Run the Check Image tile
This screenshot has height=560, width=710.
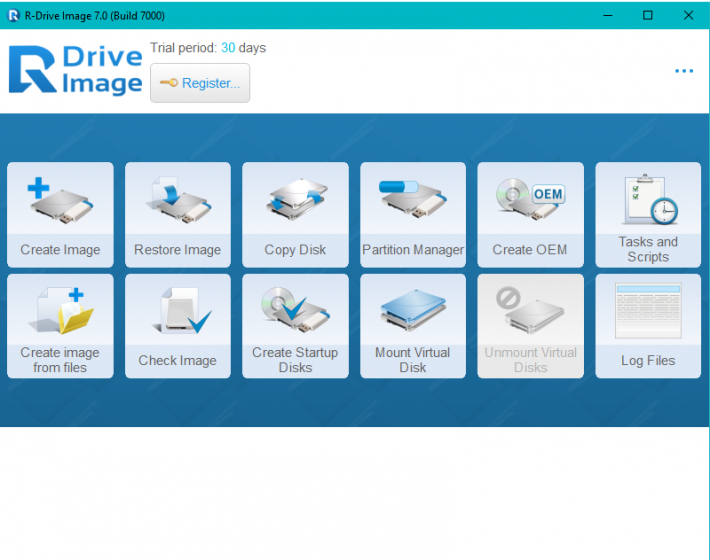tap(178, 326)
